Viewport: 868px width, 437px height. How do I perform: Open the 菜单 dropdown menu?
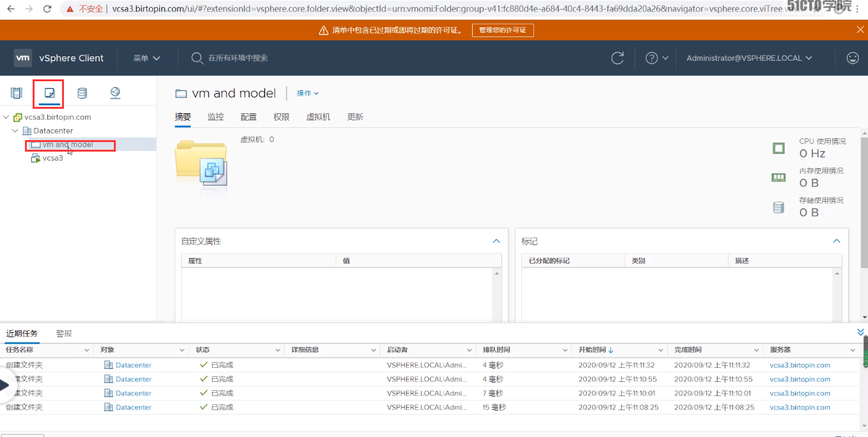(146, 58)
